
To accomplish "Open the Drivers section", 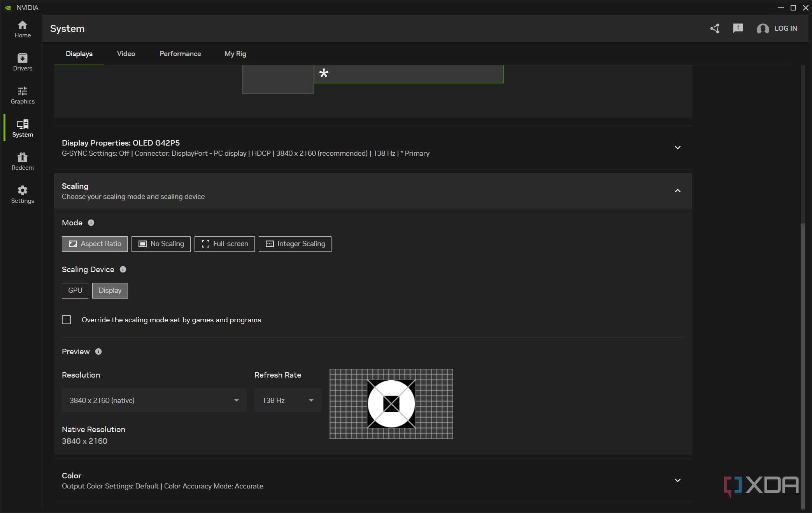I will 23,62.
